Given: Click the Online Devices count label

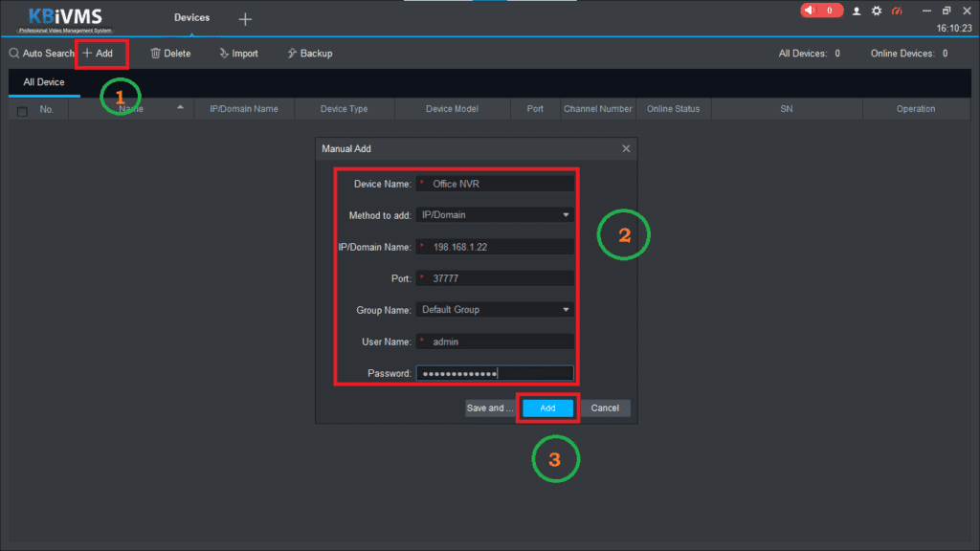Looking at the screenshot, I should click(909, 54).
